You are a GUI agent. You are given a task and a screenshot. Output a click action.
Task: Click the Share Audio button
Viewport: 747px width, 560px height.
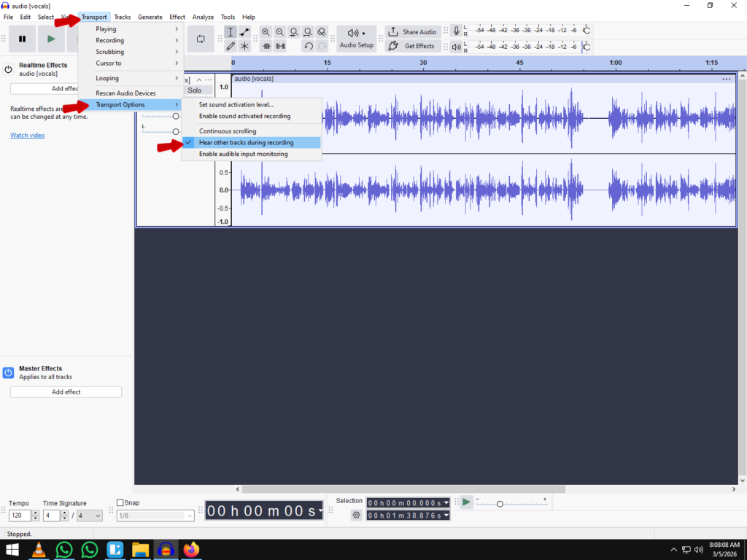(x=413, y=32)
